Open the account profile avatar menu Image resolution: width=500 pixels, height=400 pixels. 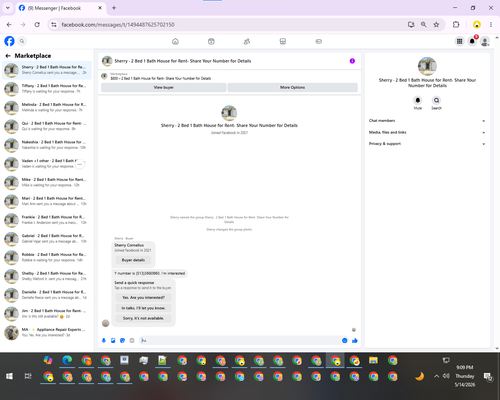click(x=485, y=41)
